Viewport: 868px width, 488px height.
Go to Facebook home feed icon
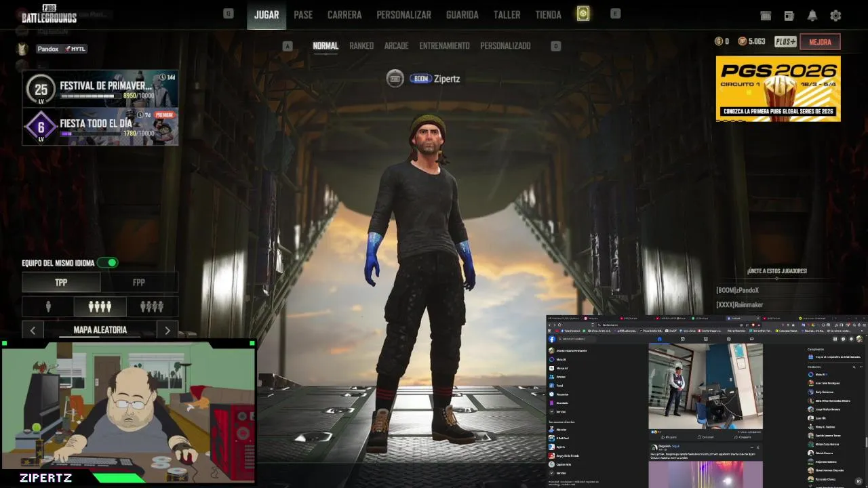[x=659, y=339]
